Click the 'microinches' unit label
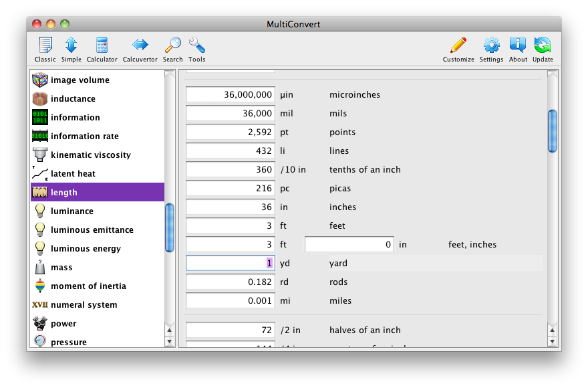This screenshot has height=388, width=588. (x=355, y=94)
